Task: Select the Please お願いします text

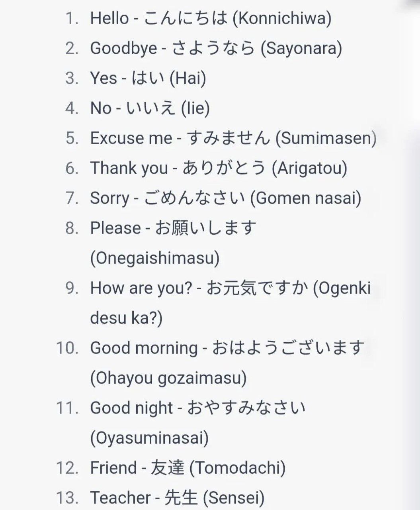Action: (x=173, y=228)
